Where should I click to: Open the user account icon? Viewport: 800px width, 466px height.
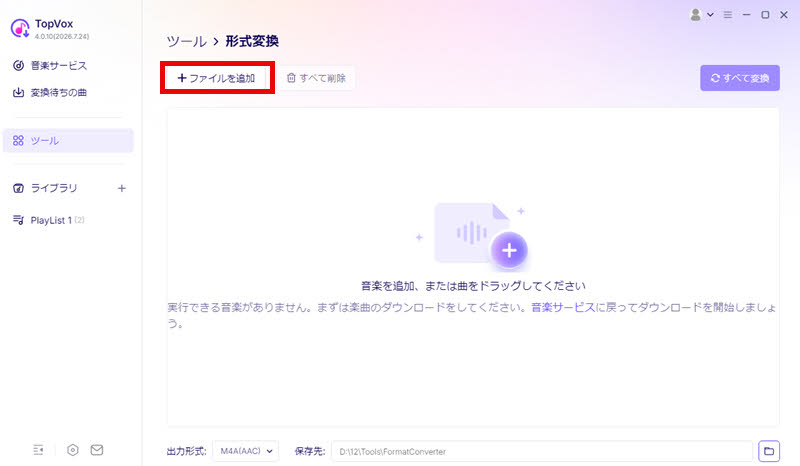pyautogui.click(x=695, y=15)
